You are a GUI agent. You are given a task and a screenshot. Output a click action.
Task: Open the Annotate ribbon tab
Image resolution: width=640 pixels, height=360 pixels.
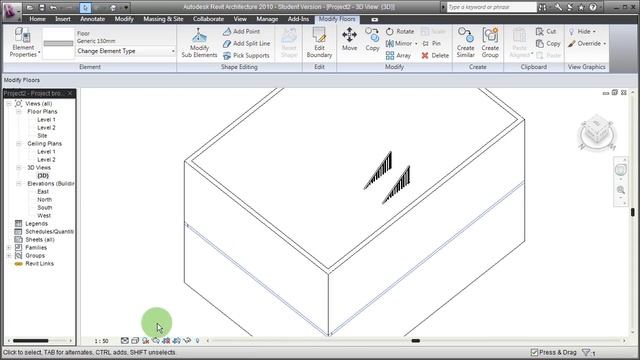[92, 19]
